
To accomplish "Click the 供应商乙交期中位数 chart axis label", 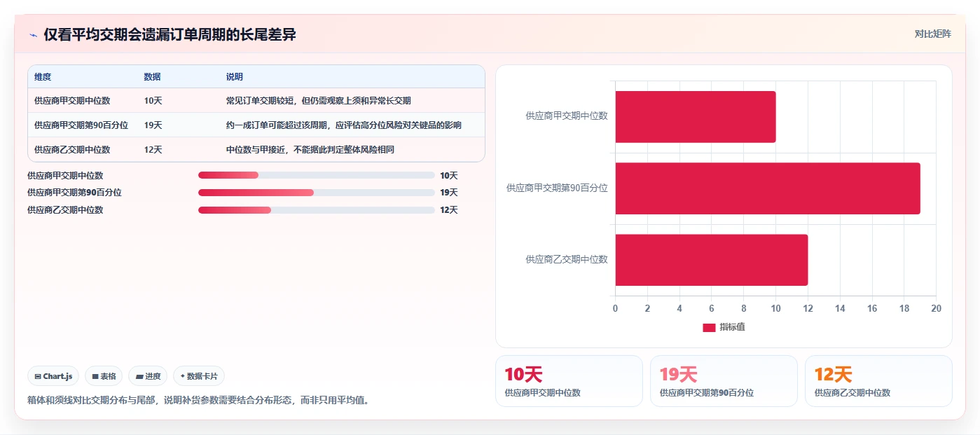I will 567,259.
